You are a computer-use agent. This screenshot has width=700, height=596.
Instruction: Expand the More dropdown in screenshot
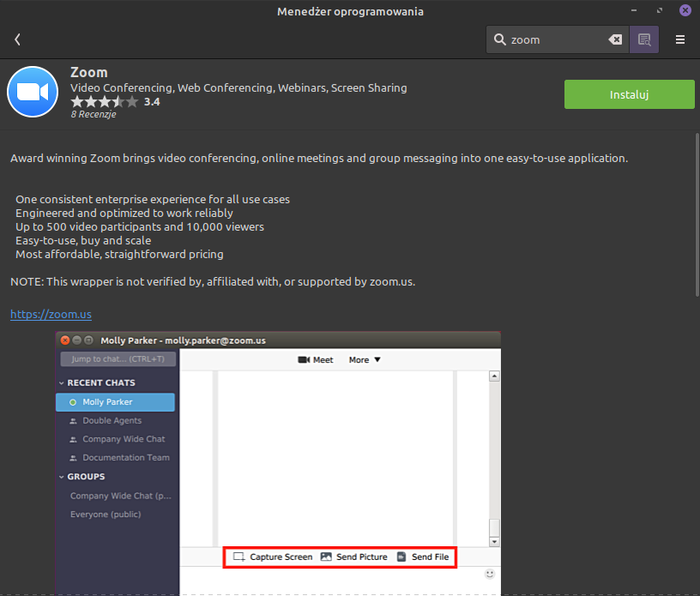coord(365,360)
